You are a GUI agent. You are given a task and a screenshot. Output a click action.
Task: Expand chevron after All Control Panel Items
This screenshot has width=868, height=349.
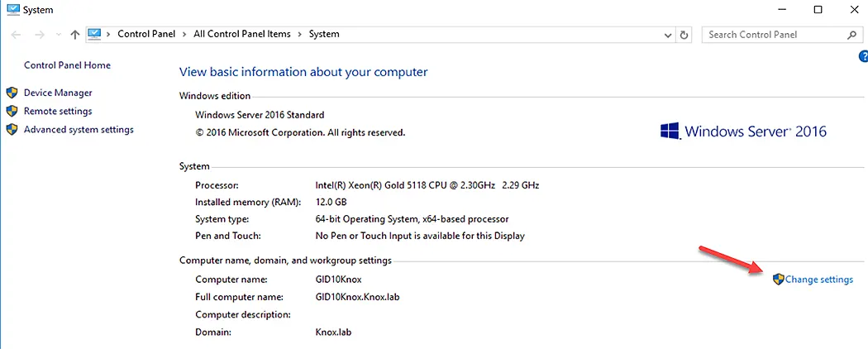tap(299, 34)
